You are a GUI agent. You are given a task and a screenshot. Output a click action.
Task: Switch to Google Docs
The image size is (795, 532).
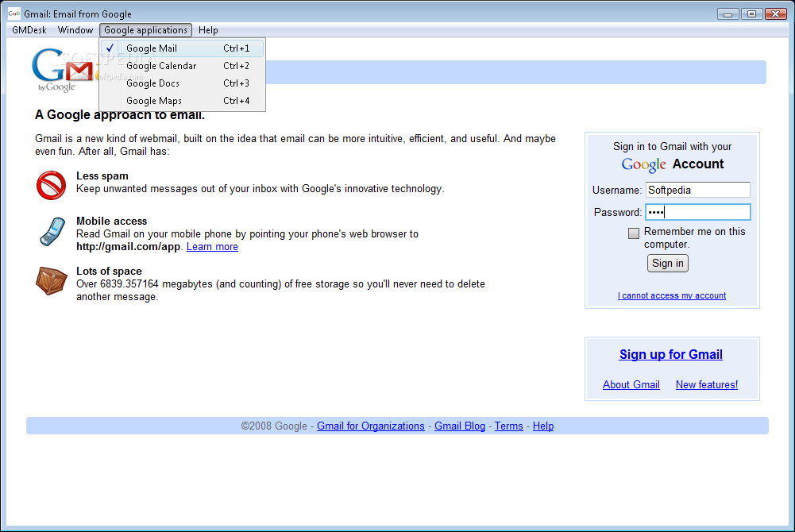coord(183,83)
